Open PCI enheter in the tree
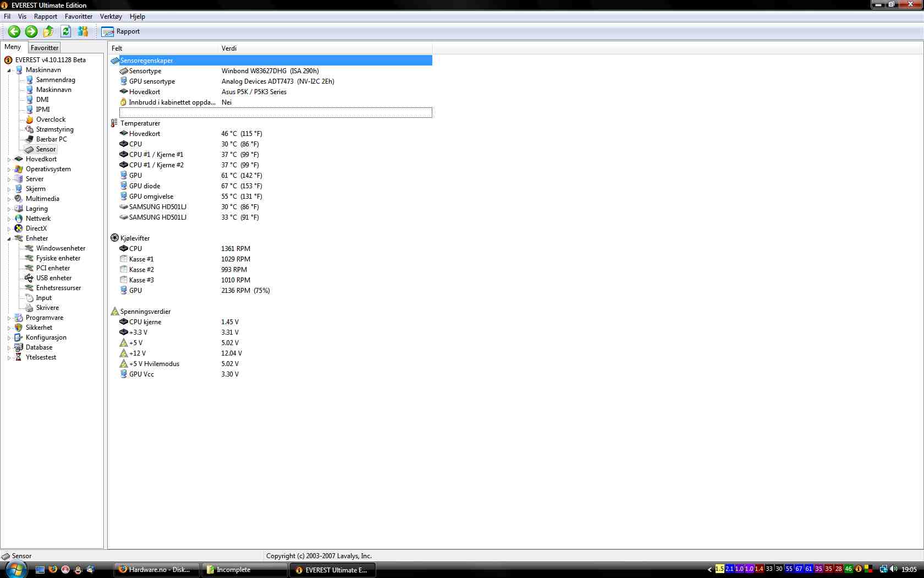924x578 pixels. [53, 268]
